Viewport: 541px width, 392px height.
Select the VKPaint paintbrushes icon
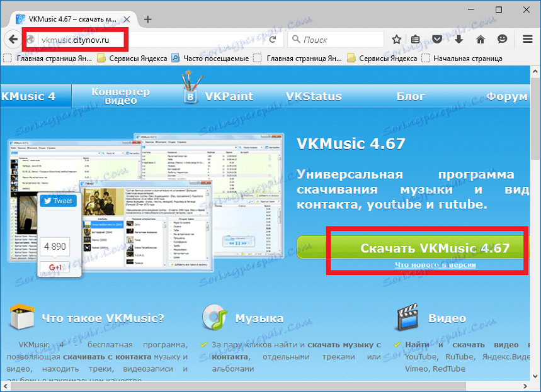coord(190,84)
